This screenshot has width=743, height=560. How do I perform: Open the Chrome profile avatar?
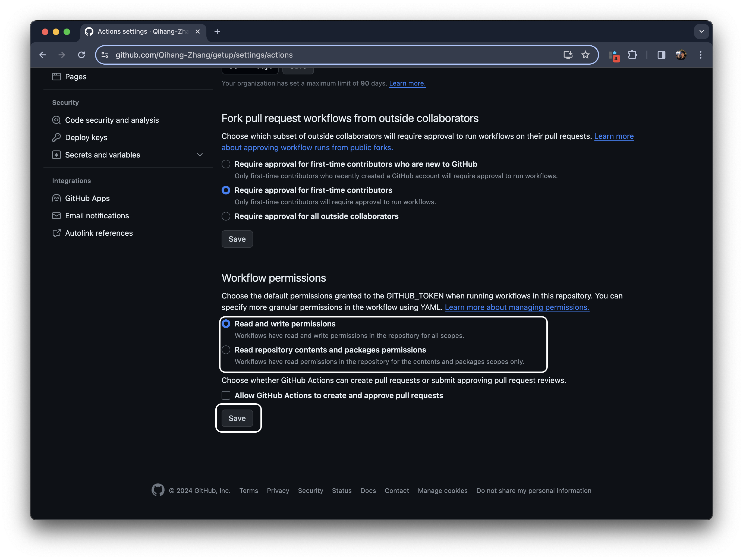click(681, 55)
